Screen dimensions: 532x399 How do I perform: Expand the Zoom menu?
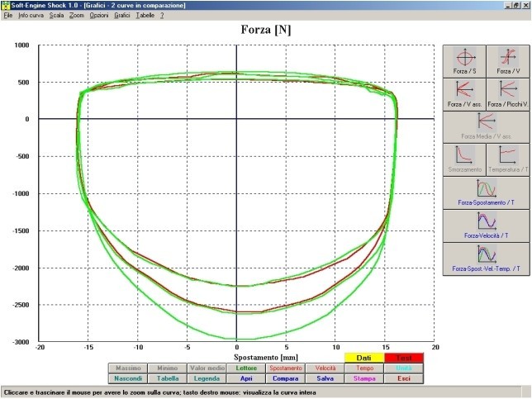[77, 16]
